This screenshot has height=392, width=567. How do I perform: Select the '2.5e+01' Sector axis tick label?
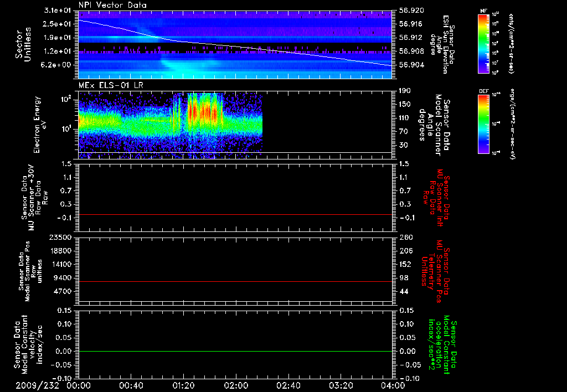pos(58,24)
